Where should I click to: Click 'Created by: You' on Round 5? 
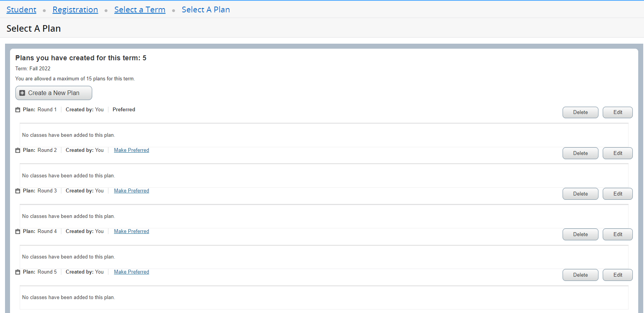(85, 272)
